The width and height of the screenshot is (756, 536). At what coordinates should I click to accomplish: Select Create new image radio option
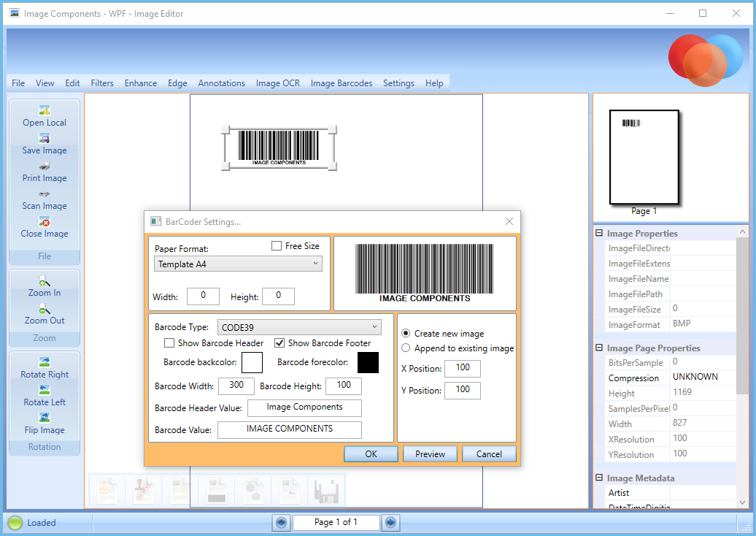[406, 334]
